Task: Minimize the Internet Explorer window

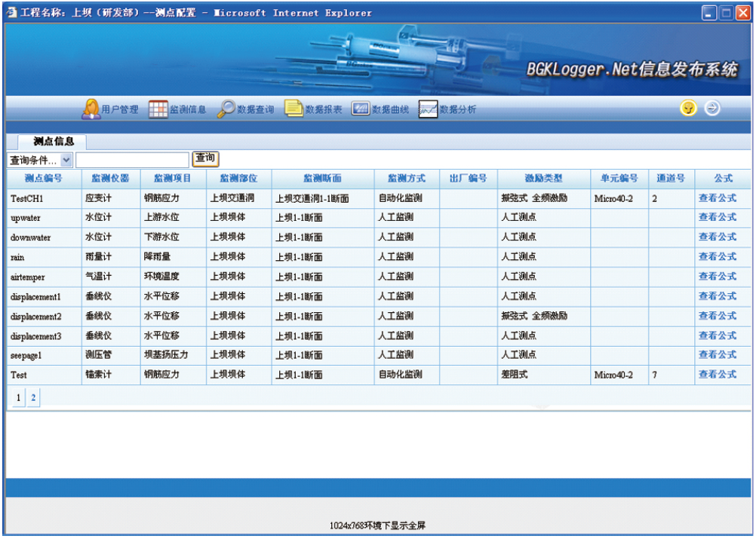Action: coord(708,13)
